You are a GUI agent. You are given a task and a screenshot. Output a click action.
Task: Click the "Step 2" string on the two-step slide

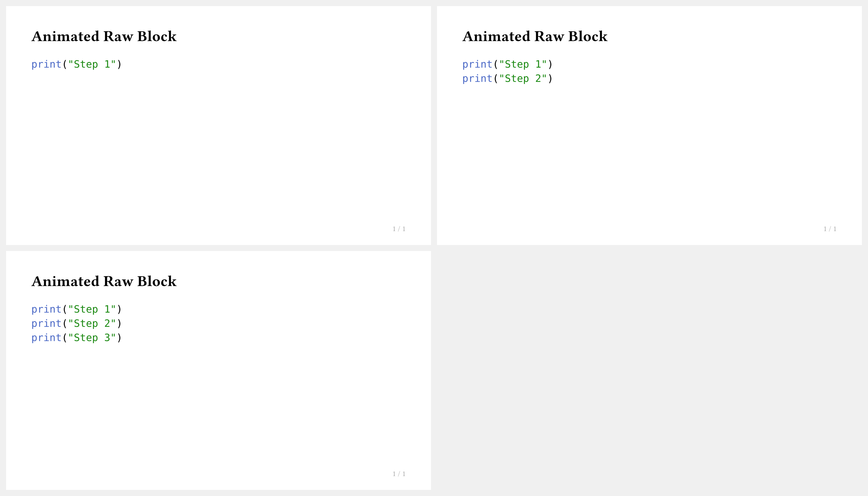[523, 79]
